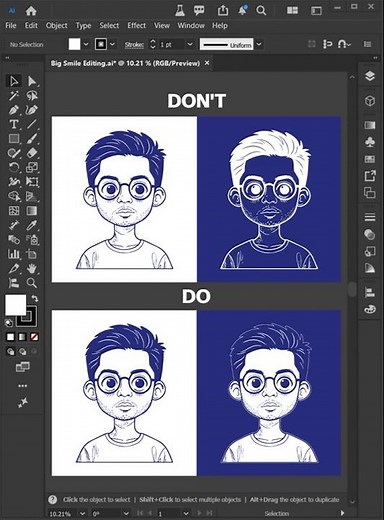384x520 pixels.
Task: Swap fill and stroke arrows
Action: click(35, 298)
